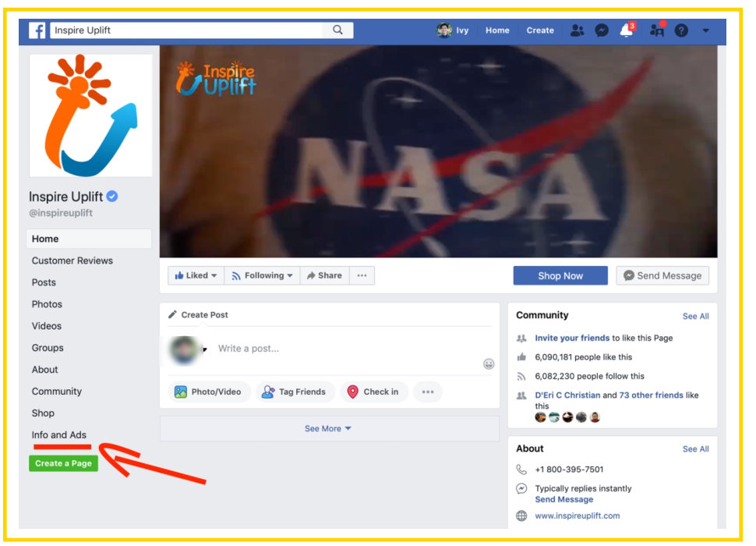The height and width of the screenshot is (546, 756).
Task: Open Customer Reviews in sidebar
Action: tap(72, 261)
